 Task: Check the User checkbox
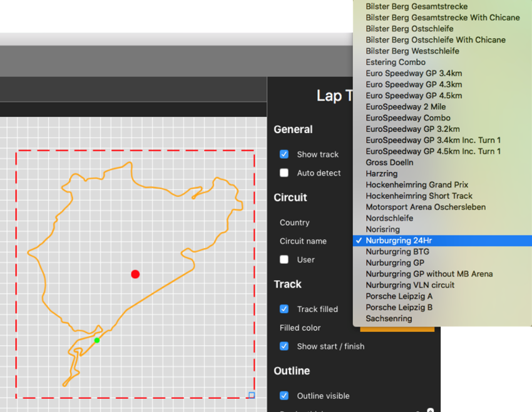[284, 259]
